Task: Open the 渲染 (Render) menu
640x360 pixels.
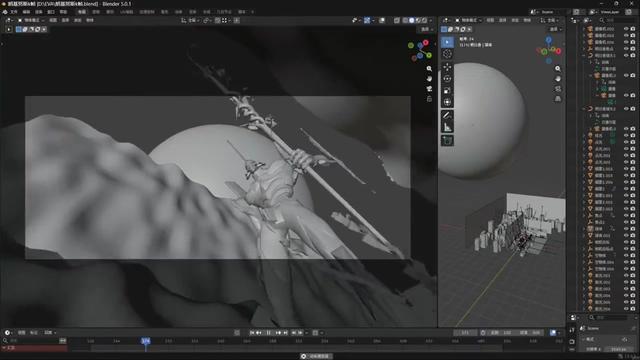Action: pos(38,12)
